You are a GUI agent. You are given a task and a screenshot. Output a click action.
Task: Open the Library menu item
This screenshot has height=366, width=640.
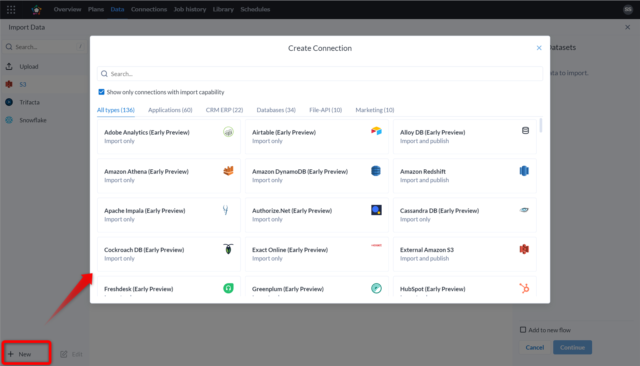tap(223, 9)
